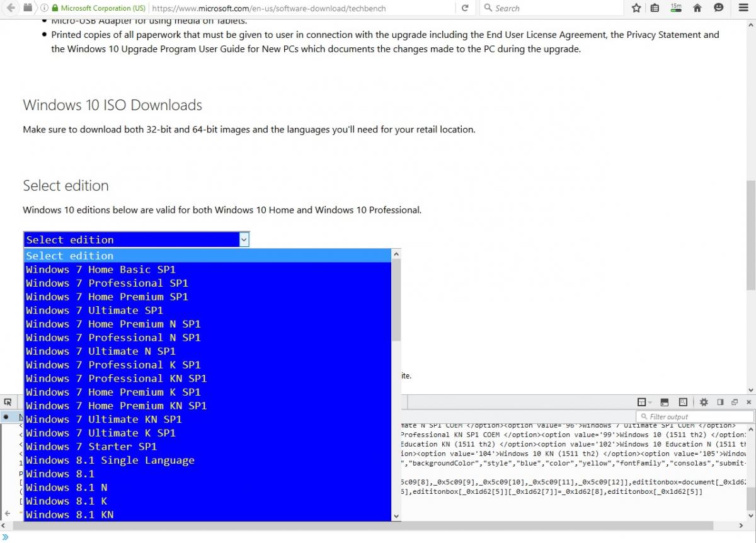This screenshot has height=543, width=756.
Task: Select Windows 7 Ultimate K SP1 option
Action: [207, 433]
